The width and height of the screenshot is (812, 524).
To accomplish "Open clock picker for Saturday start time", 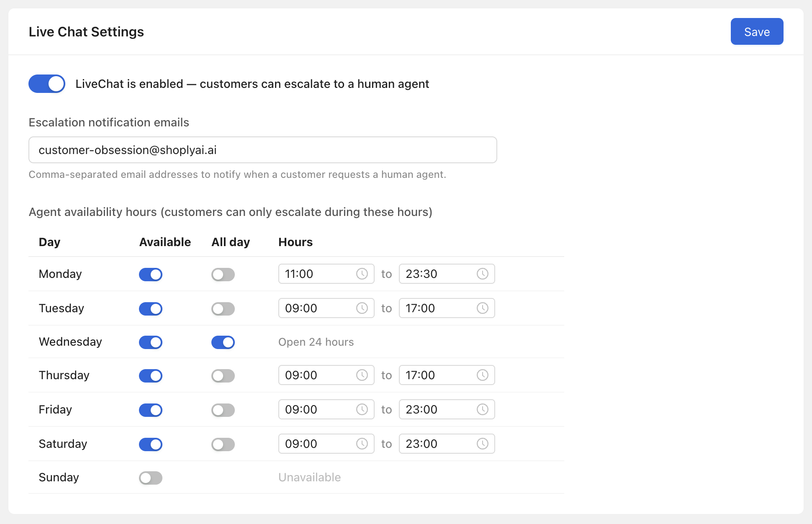I will pos(362,444).
